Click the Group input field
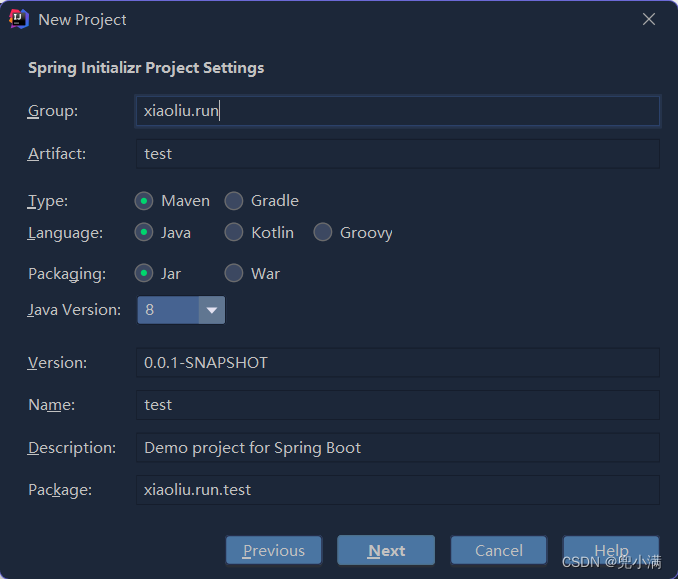Viewport: 678px width, 579px height. (x=398, y=111)
